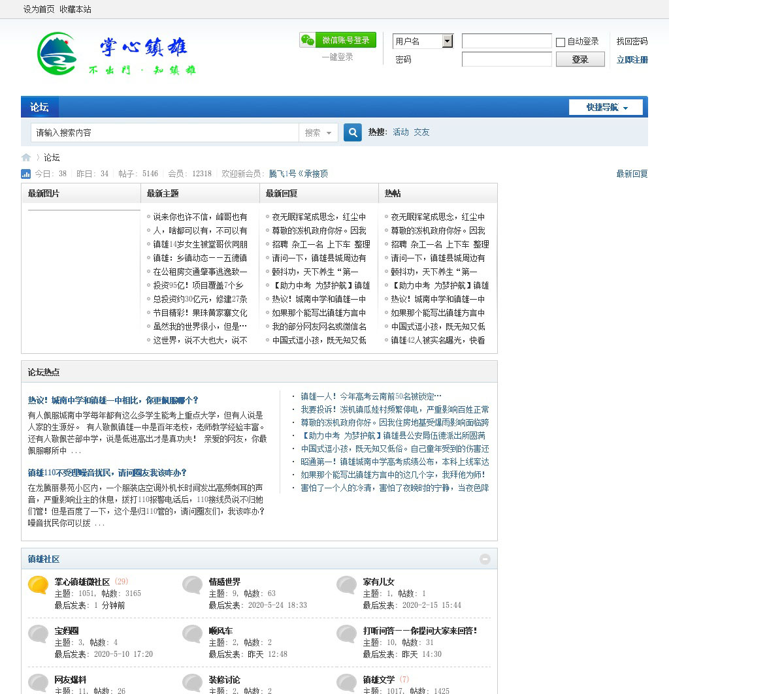Screen dimensions: 784x694
Task: Click the 热帖 column header
Action: click(393, 193)
